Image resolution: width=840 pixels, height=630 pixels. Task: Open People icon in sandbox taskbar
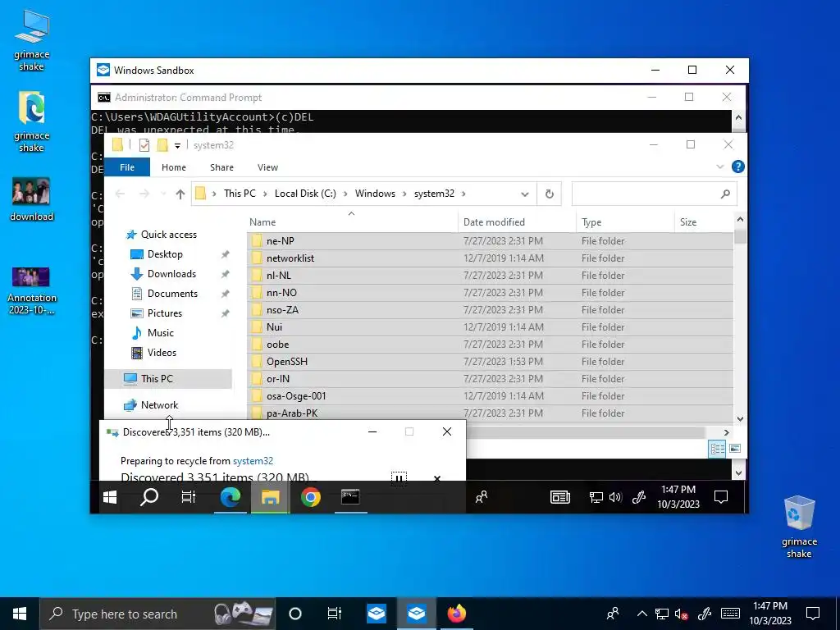click(481, 497)
